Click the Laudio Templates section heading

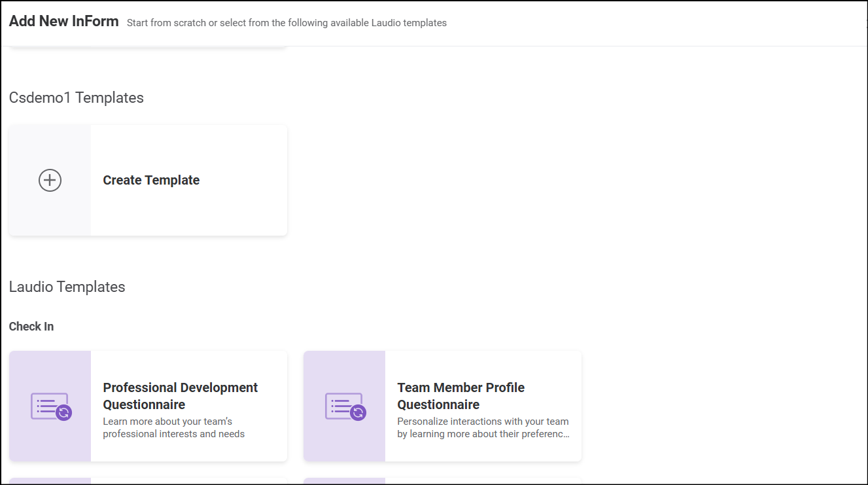tap(67, 287)
